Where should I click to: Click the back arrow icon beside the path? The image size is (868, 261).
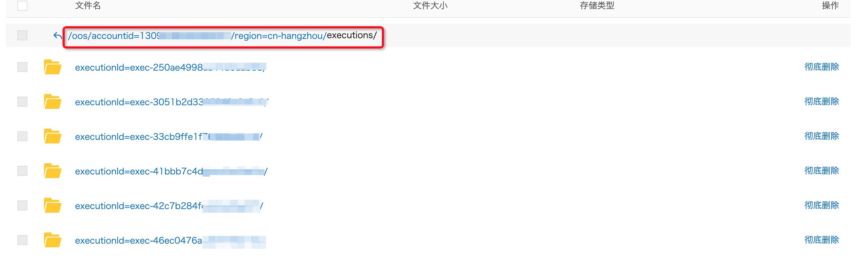[57, 35]
